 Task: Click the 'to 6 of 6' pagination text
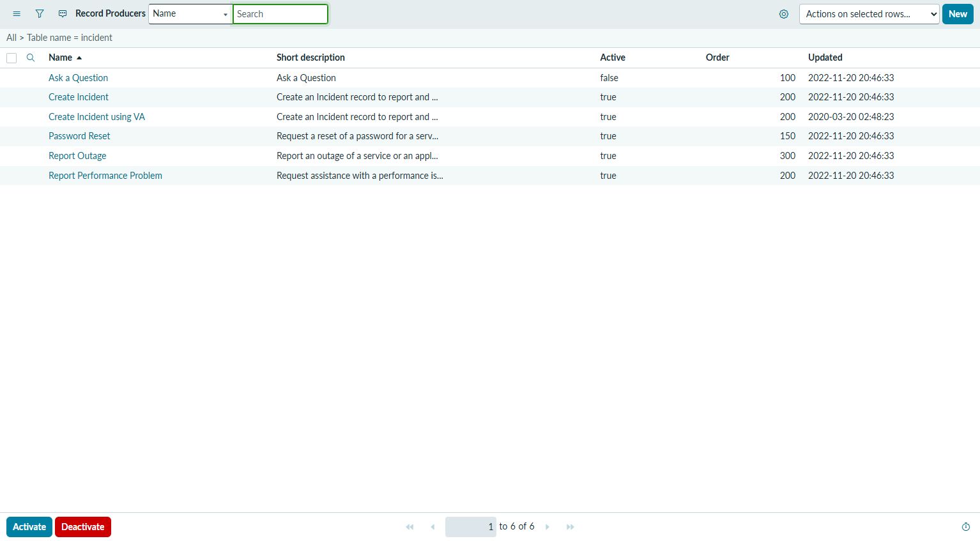(x=517, y=526)
